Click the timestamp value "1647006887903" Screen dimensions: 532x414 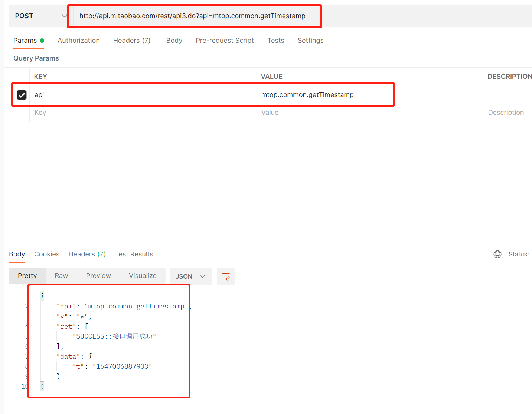[122, 366]
